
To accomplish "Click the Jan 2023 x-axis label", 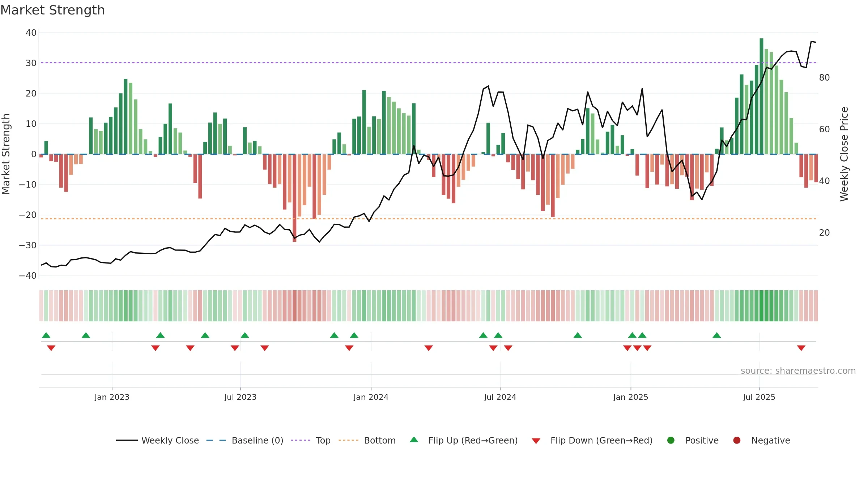I will [x=112, y=397].
